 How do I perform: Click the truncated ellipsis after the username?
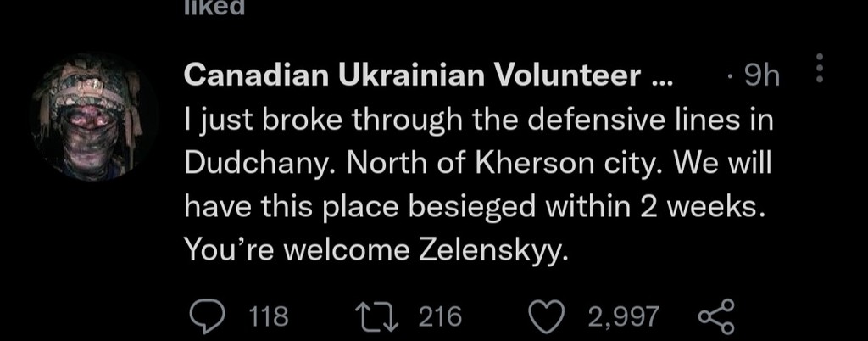coord(659,77)
